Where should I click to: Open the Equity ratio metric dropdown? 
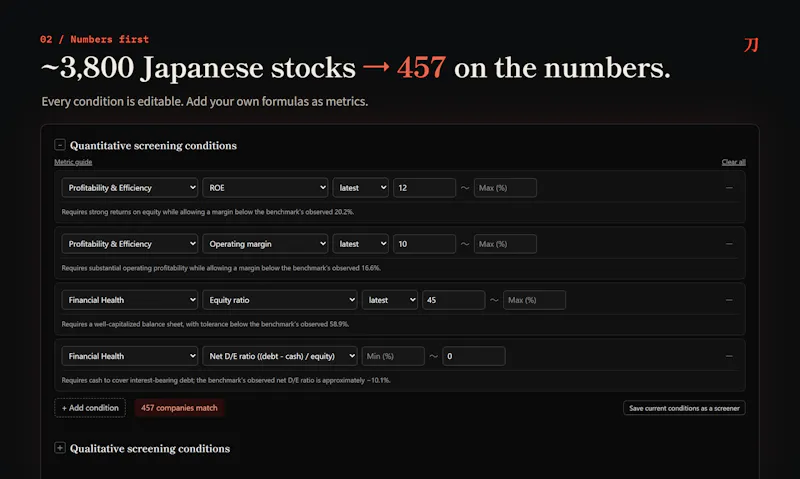pos(280,300)
